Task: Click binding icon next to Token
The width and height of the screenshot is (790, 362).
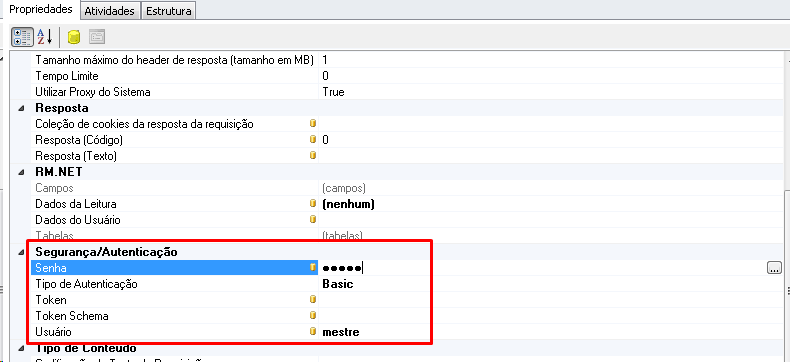Action: coord(312,300)
